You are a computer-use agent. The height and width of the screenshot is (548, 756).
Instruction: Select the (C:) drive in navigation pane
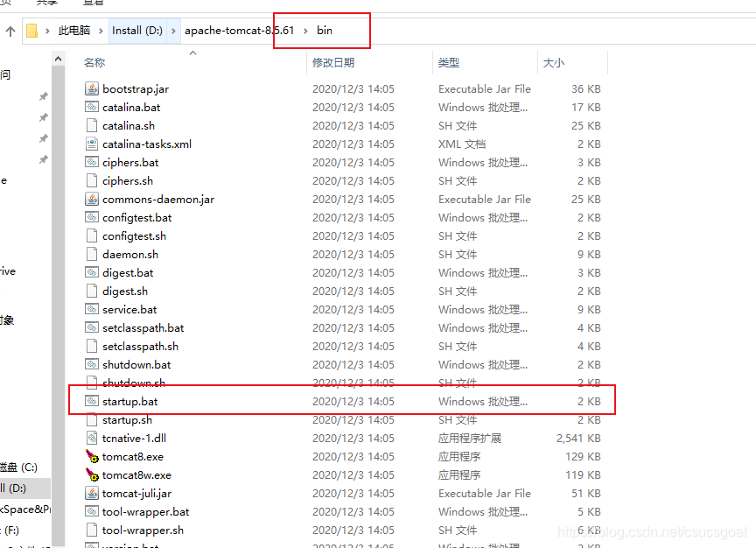18,467
